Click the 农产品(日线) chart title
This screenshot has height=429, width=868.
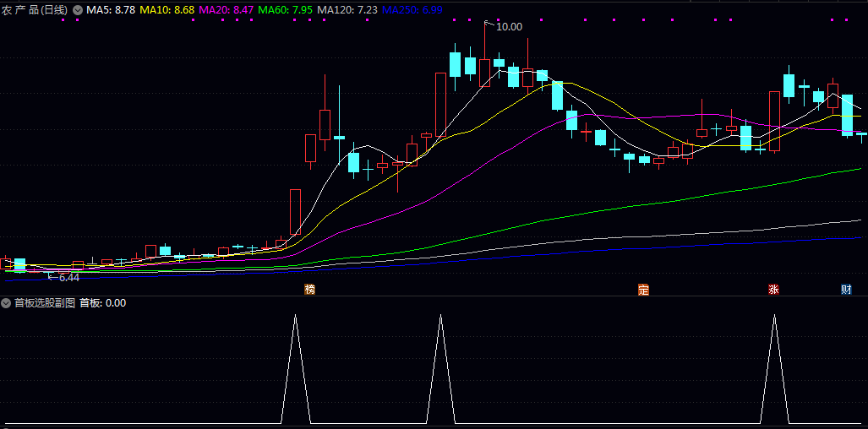(x=35, y=10)
